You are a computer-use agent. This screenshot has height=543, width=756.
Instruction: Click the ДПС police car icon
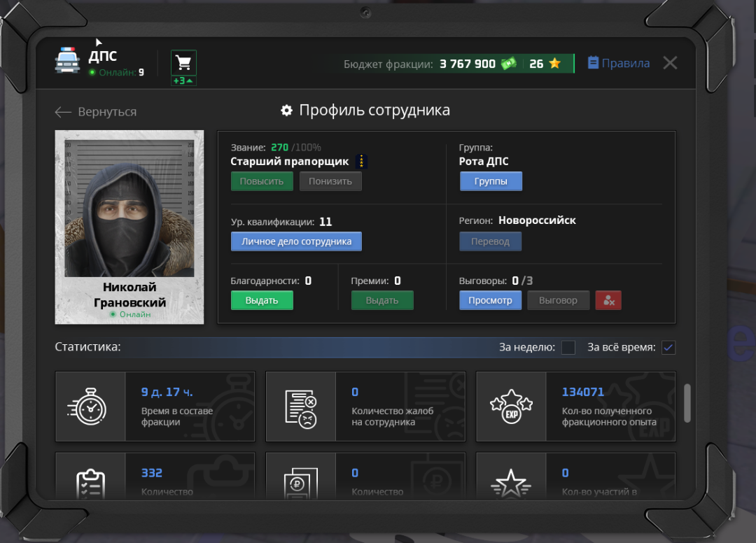[68, 62]
